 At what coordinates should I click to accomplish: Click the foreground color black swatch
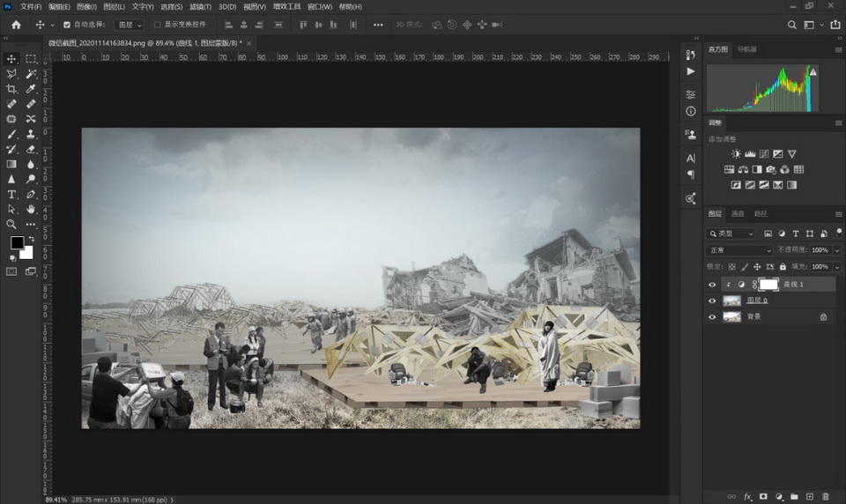click(x=17, y=243)
